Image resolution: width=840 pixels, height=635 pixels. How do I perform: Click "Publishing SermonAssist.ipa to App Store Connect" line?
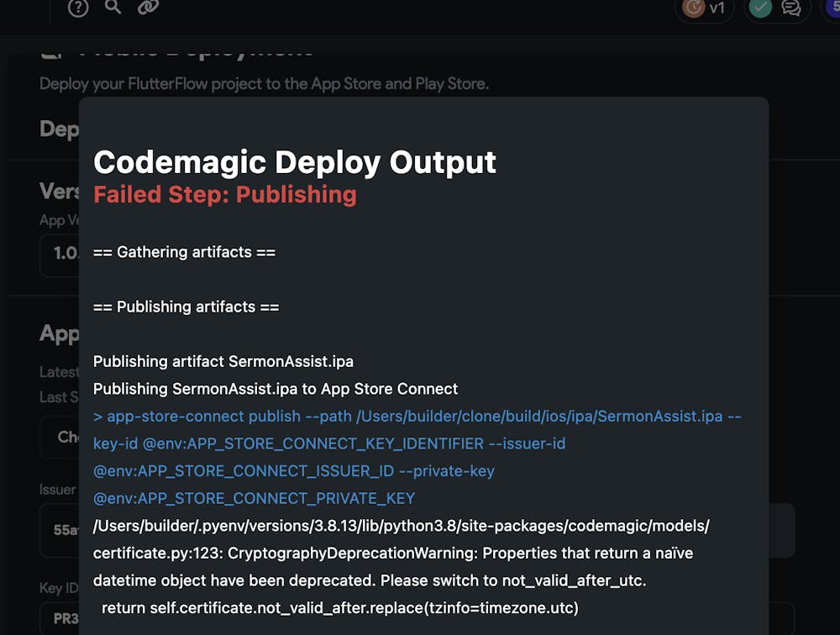click(276, 389)
